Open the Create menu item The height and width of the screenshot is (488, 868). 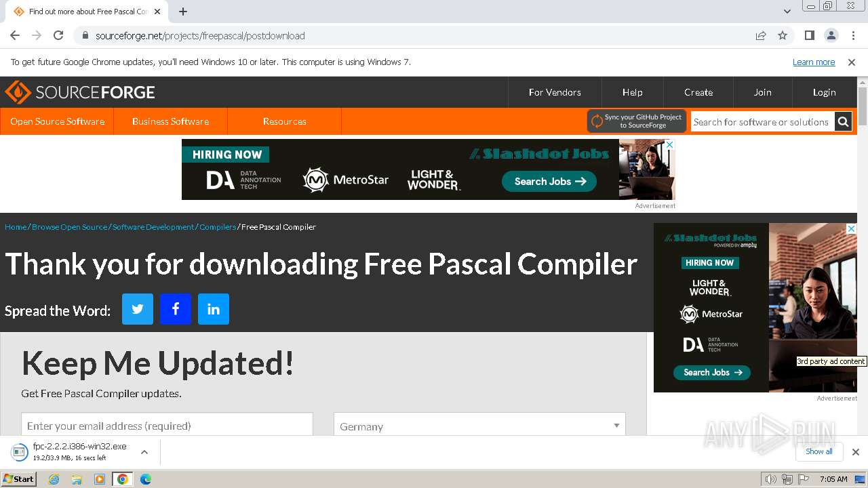(x=698, y=92)
